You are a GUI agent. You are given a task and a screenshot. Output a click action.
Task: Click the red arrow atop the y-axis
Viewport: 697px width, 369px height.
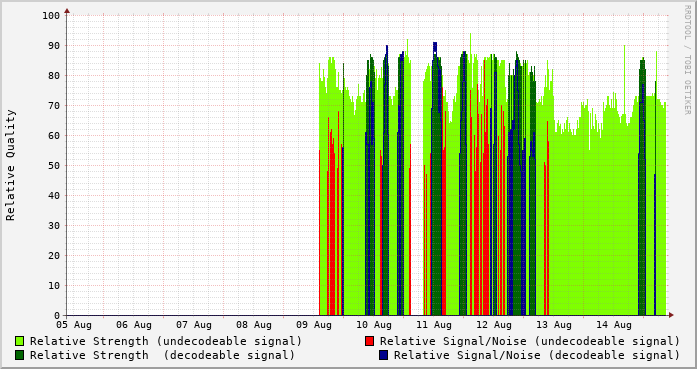pos(67,11)
